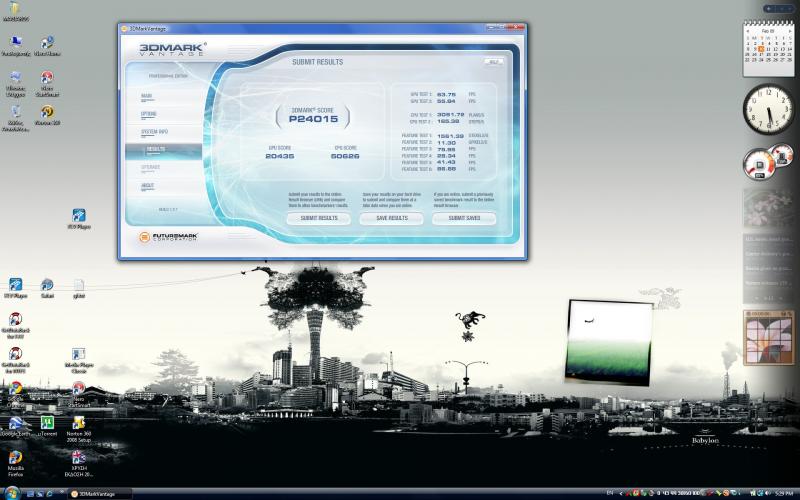This screenshot has height=500, width=800.
Task: Click the Futuremark Corporation logo
Action: [169, 237]
